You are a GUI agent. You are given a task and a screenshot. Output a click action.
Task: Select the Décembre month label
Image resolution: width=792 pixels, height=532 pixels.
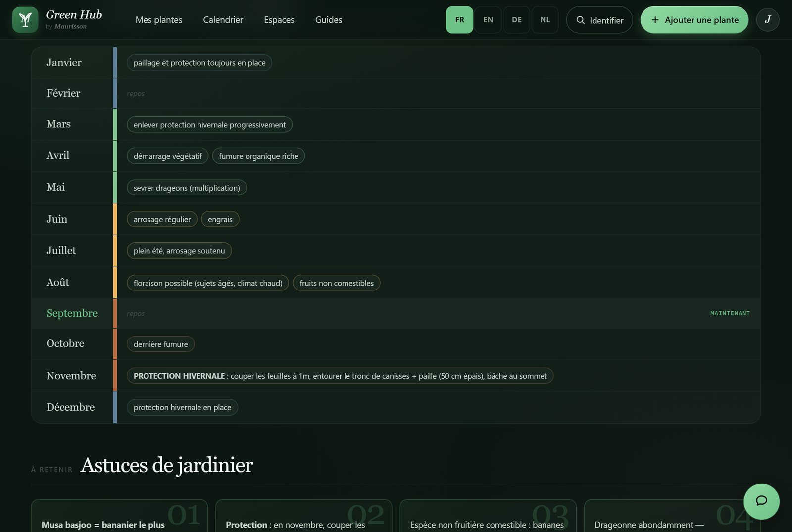coord(70,407)
